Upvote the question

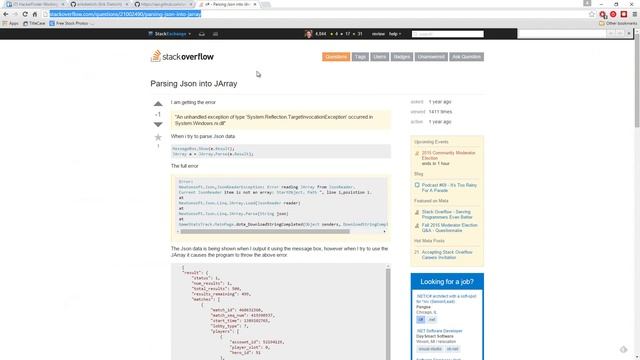click(x=158, y=104)
